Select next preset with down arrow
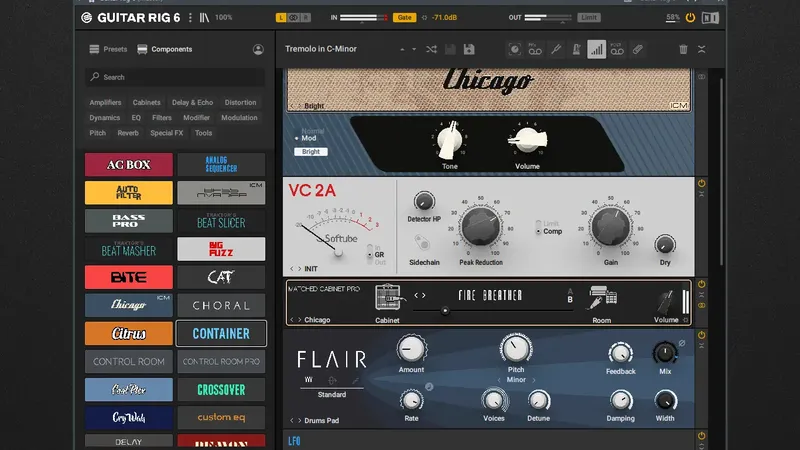800x450 pixels. tap(414, 49)
